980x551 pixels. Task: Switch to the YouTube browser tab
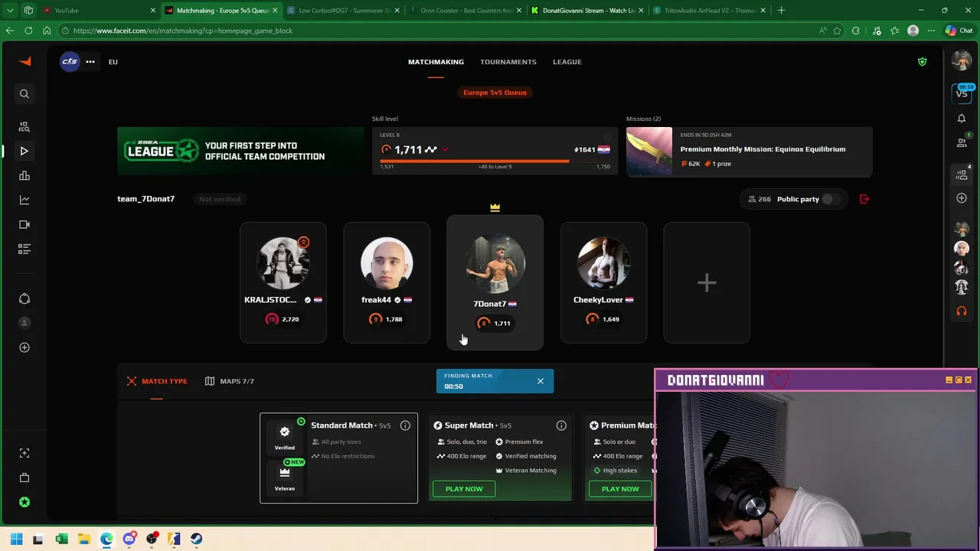point(100,11)
